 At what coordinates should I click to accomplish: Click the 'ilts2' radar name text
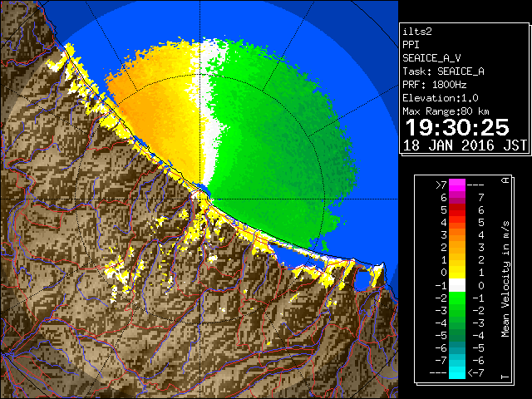(x=417, y=32)
